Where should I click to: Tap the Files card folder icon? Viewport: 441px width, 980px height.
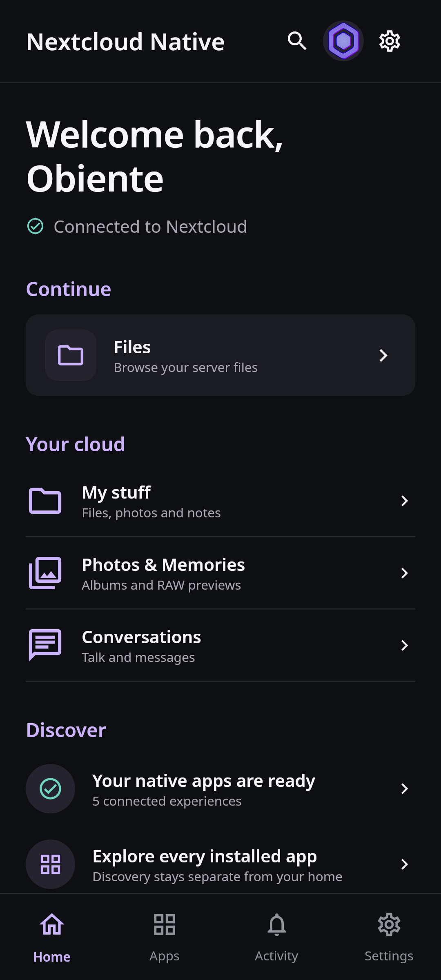pos(71,355)
